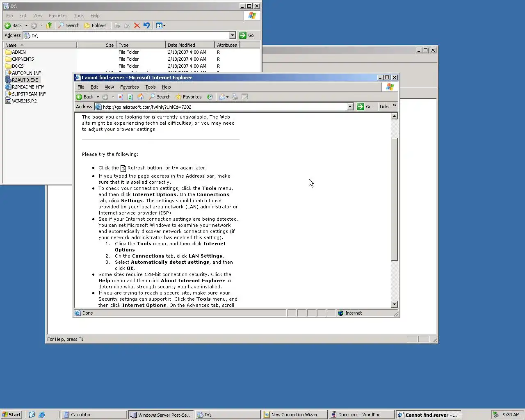Viewport: 525px width, 420px height.
Task: Open File menu in Explorer D:\ window
Action: (x=9, y=16)
